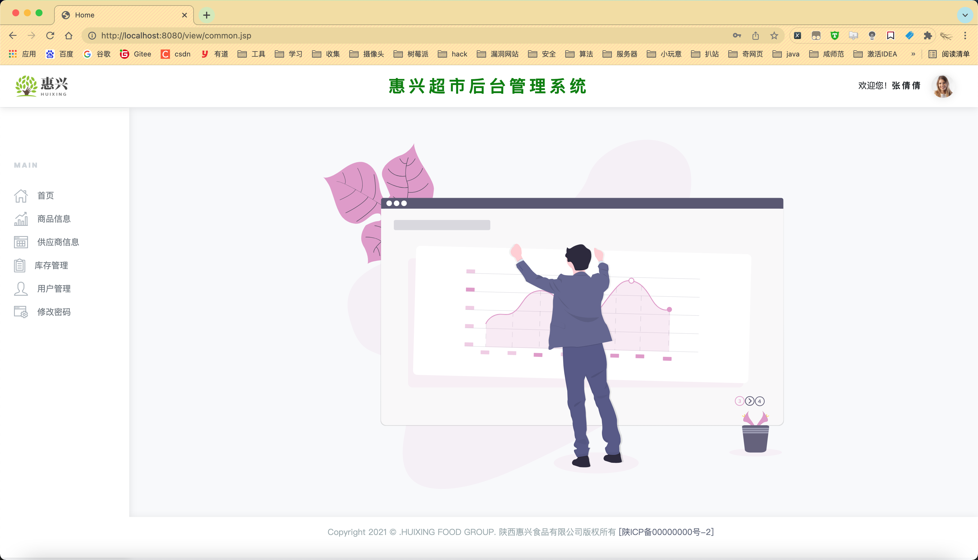Click the site info icon in address bar

pyautogui.click(x=92, y=36)
